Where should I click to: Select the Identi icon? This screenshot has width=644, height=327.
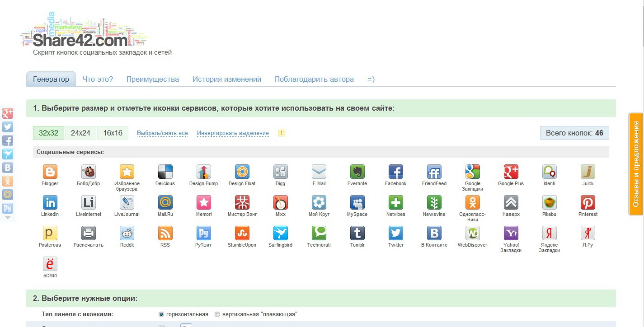click(x=550, y=172)
